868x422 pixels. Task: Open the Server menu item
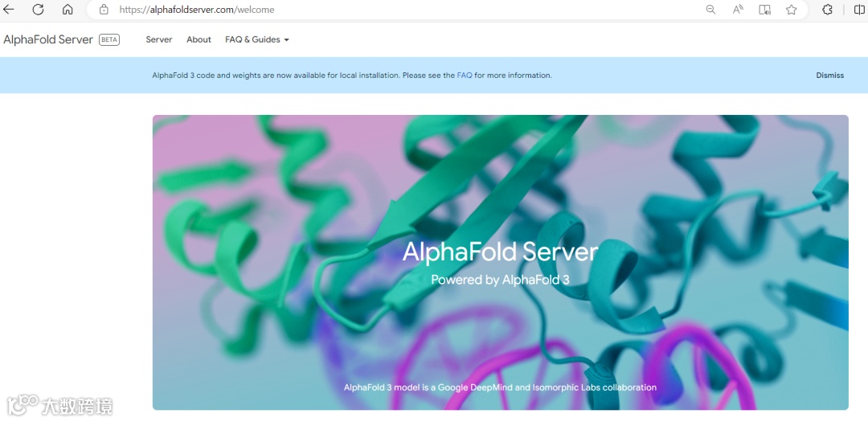pos(159,39)
